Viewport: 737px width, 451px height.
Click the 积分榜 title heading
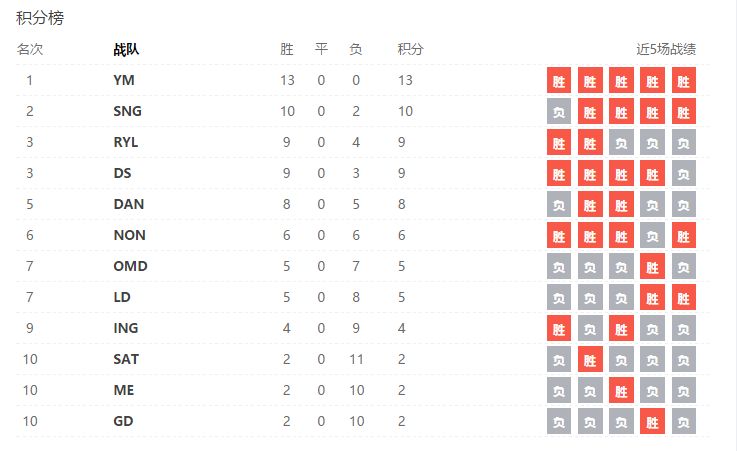[40, 18]
